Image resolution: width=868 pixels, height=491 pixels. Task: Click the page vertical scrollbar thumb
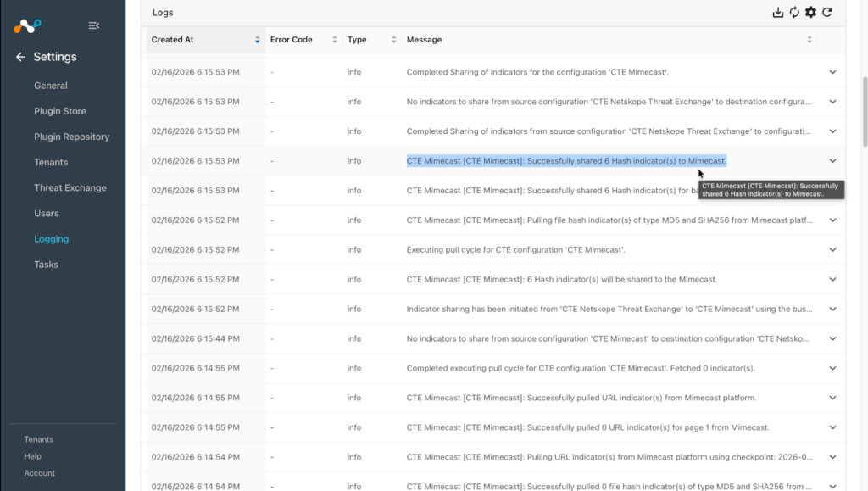click(865, 113)
